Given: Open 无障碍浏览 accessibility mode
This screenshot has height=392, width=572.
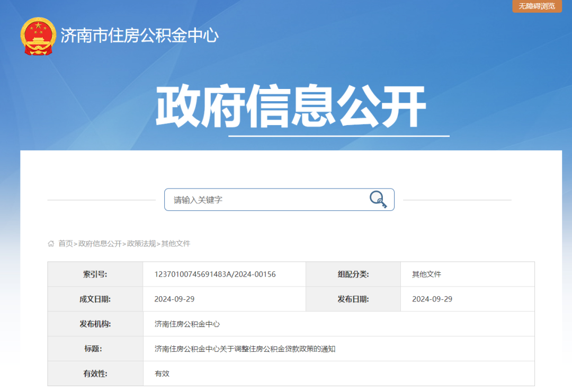Looking at the screenshot, I should [537, 6].
